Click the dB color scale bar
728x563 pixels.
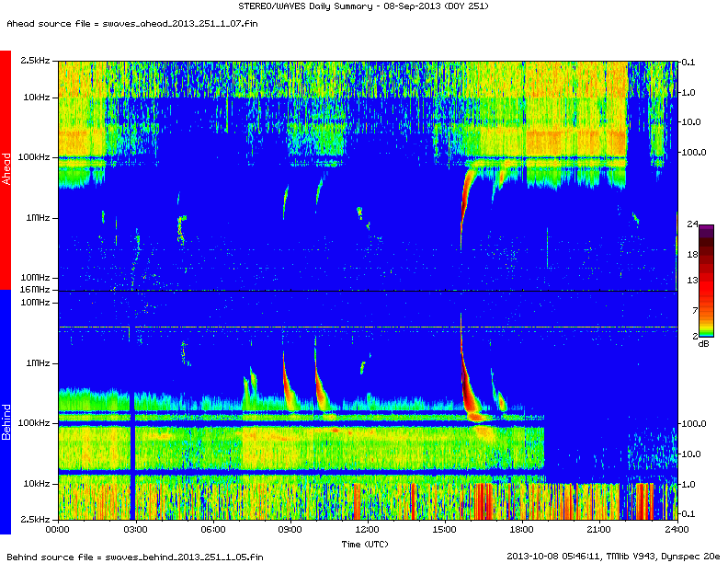707,281
